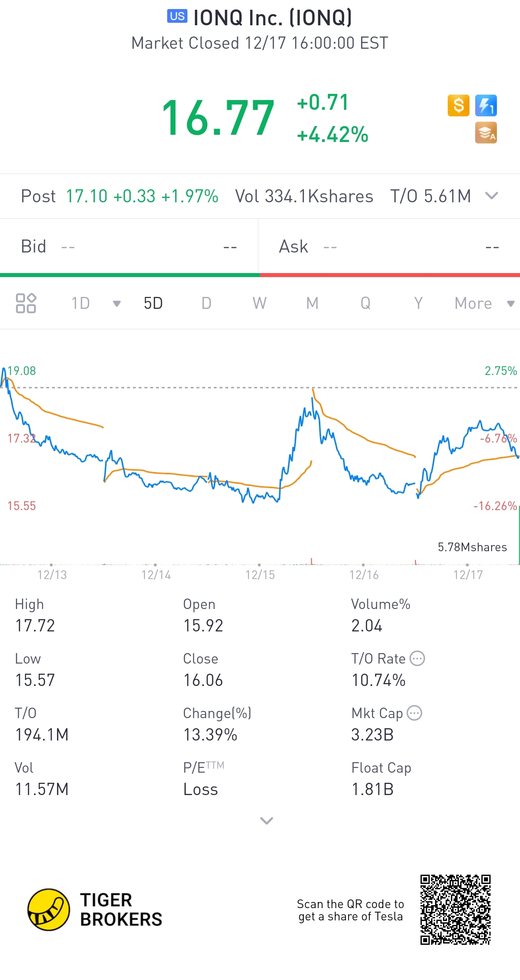Tap the blue US market flag icon
Screen dimensions: 520x980
pos(177,16)
